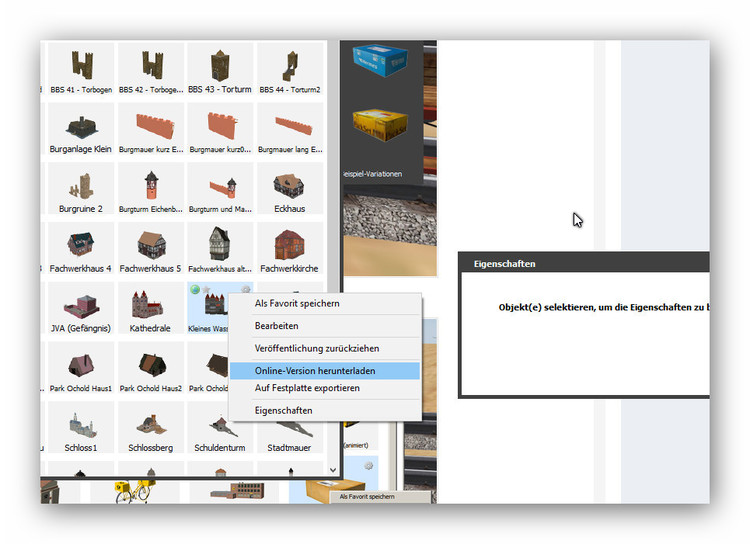Select the Burgmauer kurz0... wall model

[x=220, y=129]
